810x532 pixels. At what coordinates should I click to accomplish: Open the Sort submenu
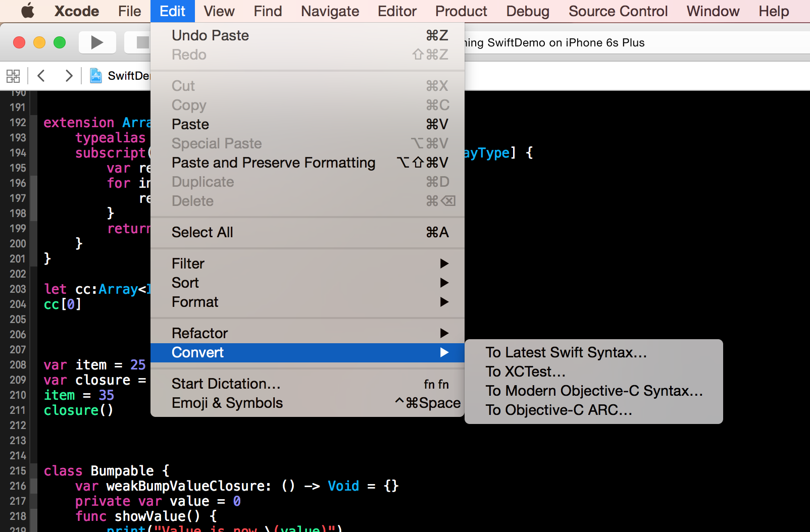click(308, 283)
